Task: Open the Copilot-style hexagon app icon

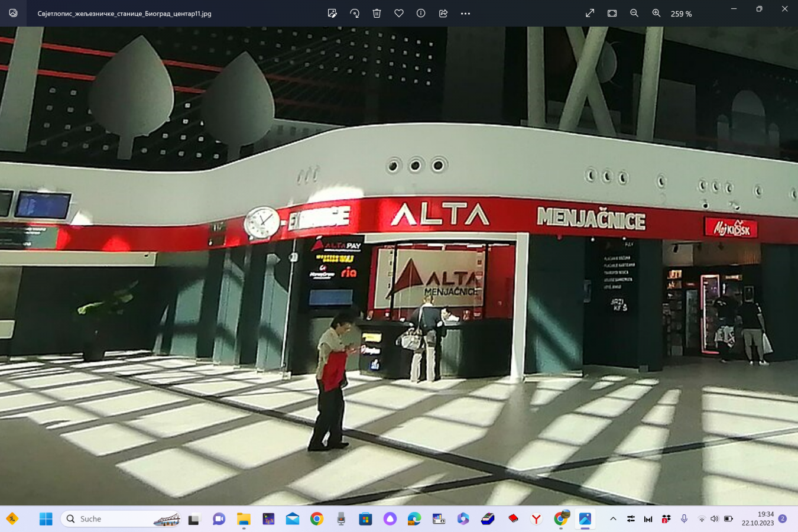Action: pos(463,519)
